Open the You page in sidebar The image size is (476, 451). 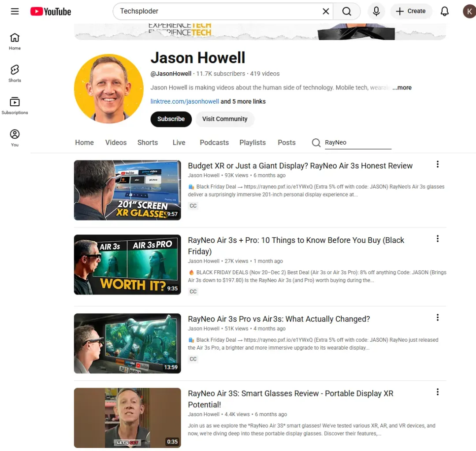tap(15, 138)
